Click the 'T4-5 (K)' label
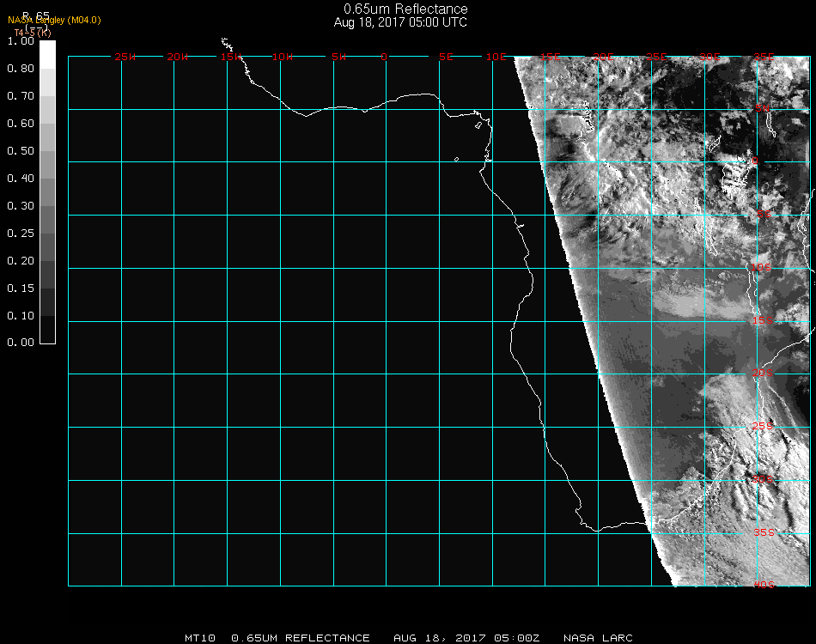816x644 pixels. 33,33
